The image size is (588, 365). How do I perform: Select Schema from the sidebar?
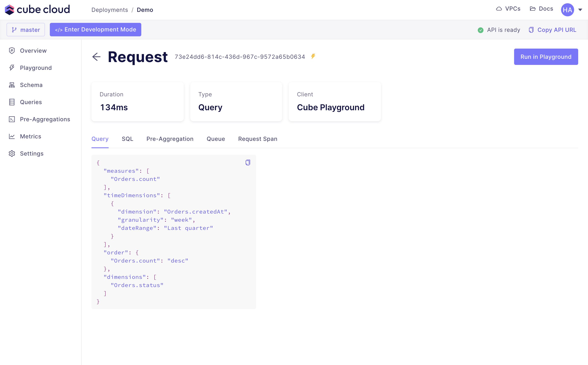pos(31,85)
